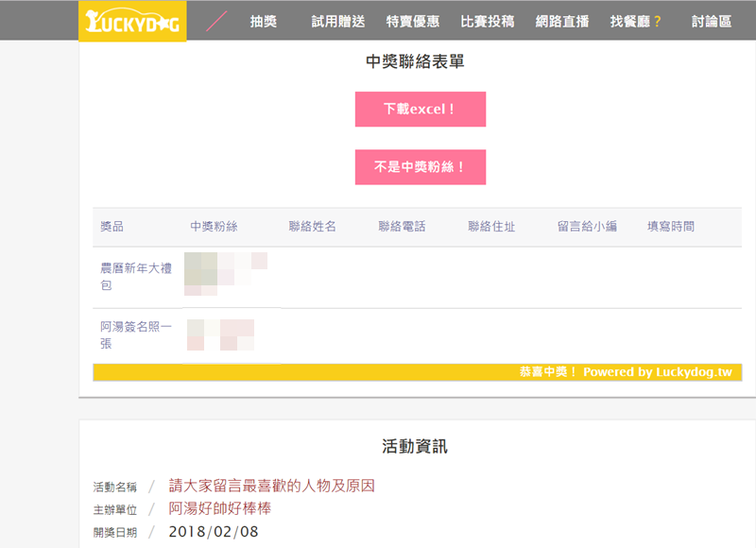
Task: Go to 試用贈送 in navigation
Action: coord(338,21)
